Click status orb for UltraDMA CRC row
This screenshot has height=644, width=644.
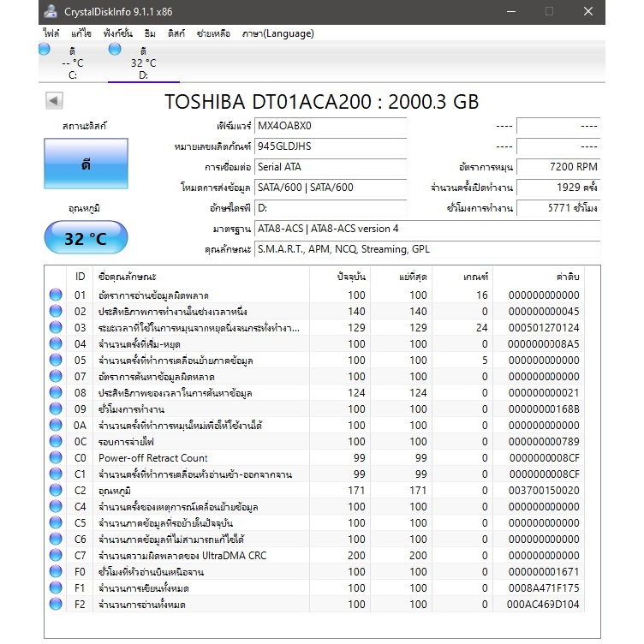pyautogui.click(x=57, y=556)
